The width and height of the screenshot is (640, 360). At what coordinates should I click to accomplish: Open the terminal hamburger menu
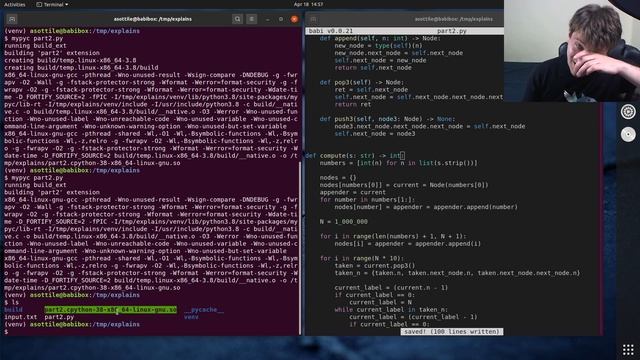click(251, 19)
